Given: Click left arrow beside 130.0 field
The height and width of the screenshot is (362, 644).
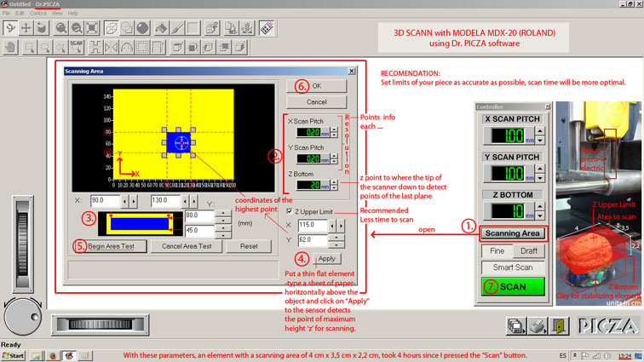Looking at the screenshot, I should coord(185,201).
